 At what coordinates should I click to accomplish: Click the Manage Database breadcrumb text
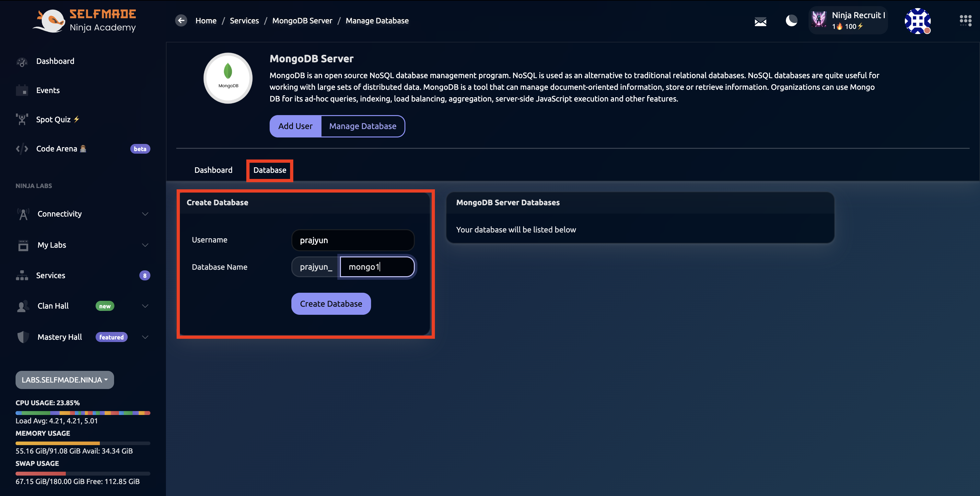[377, 20]
